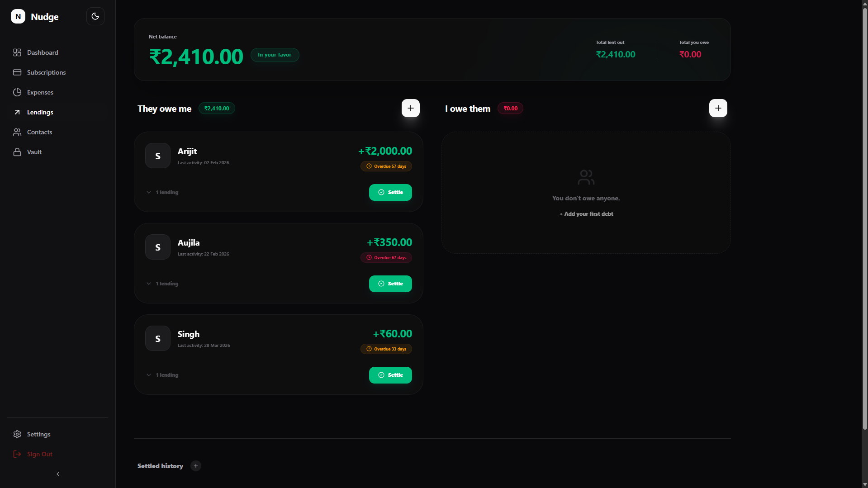The height and width of the screenshot is (488, 868).
Task: Switch to the Settled history section
Action: (160, 465)
